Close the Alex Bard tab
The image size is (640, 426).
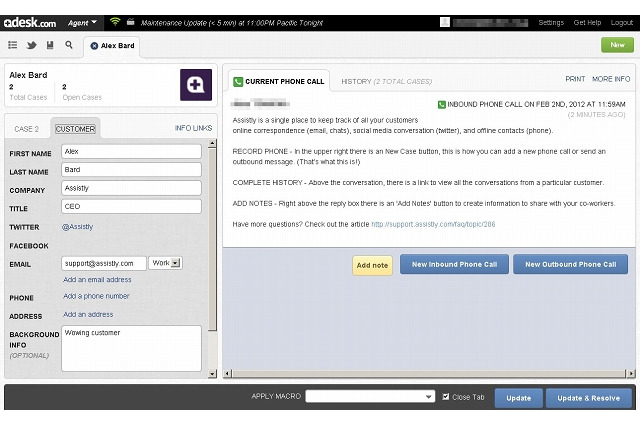94,46
